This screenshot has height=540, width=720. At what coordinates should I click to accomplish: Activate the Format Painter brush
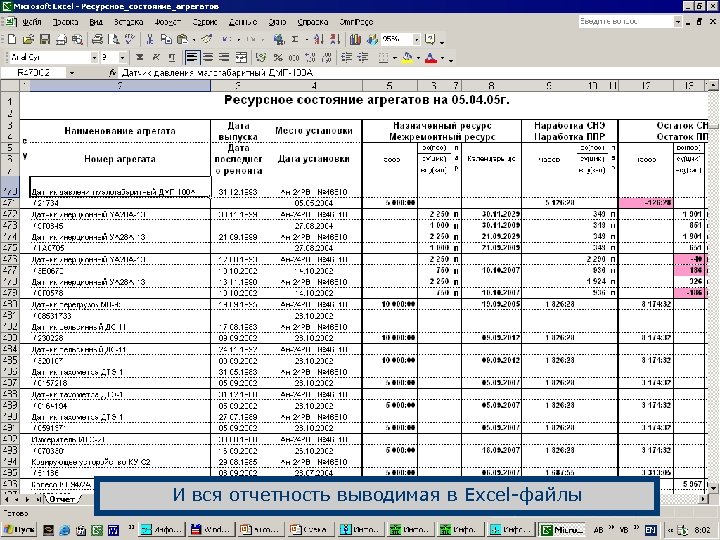[x=207, y=39]
